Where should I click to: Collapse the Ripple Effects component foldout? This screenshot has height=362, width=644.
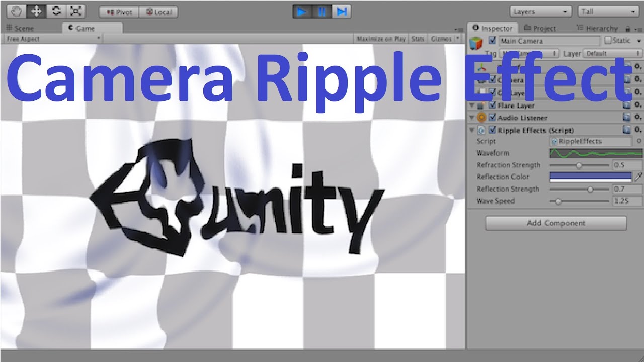coord(472,130)
